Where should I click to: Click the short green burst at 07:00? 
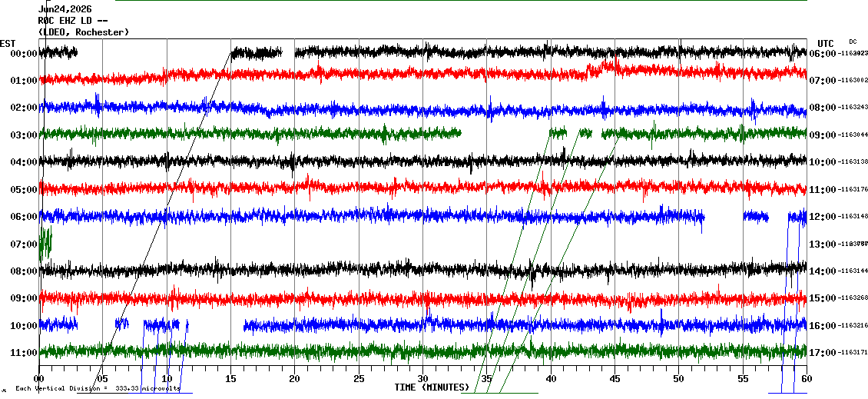(x=45, y=242)
